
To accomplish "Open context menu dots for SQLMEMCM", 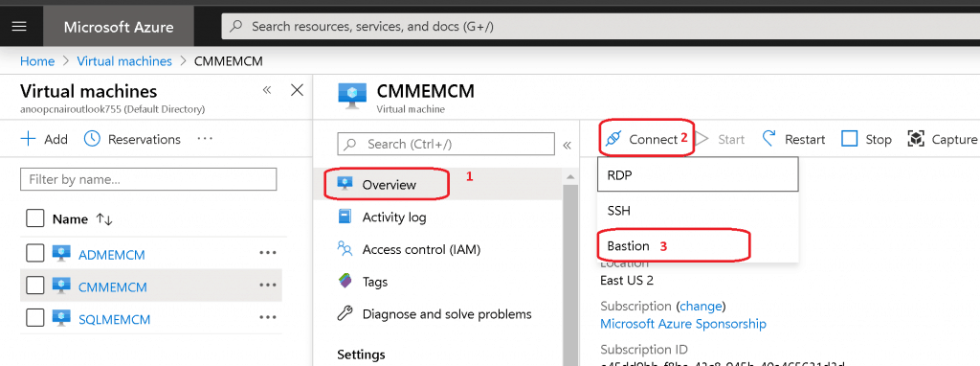I will coord(268,318).
